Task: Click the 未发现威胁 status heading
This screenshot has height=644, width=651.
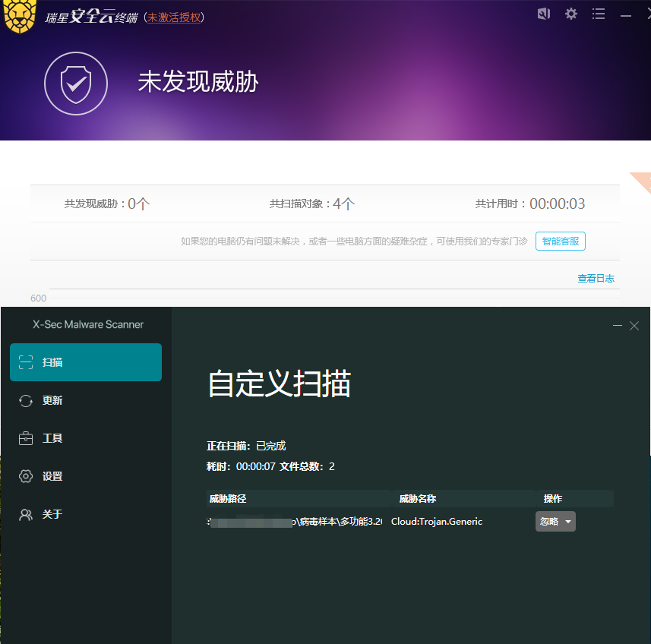Action: 198,82
